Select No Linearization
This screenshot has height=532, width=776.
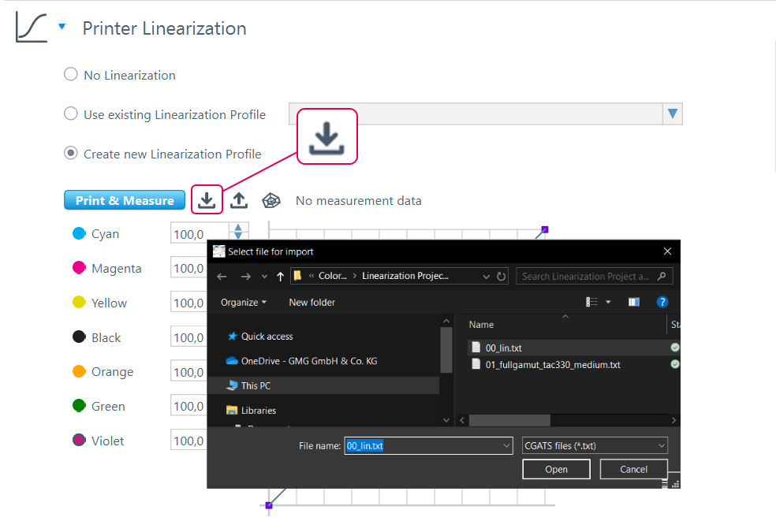(70, 74)
